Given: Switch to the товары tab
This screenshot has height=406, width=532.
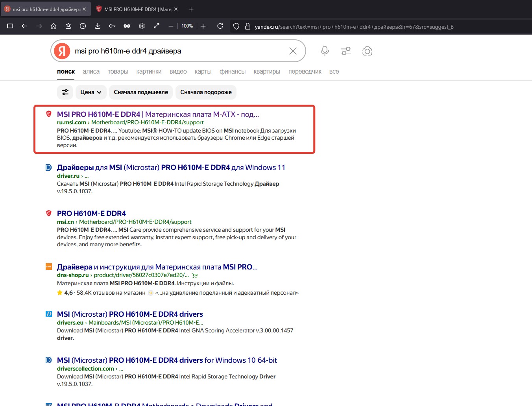Looking at the screenshot, I should click(118, 72).
